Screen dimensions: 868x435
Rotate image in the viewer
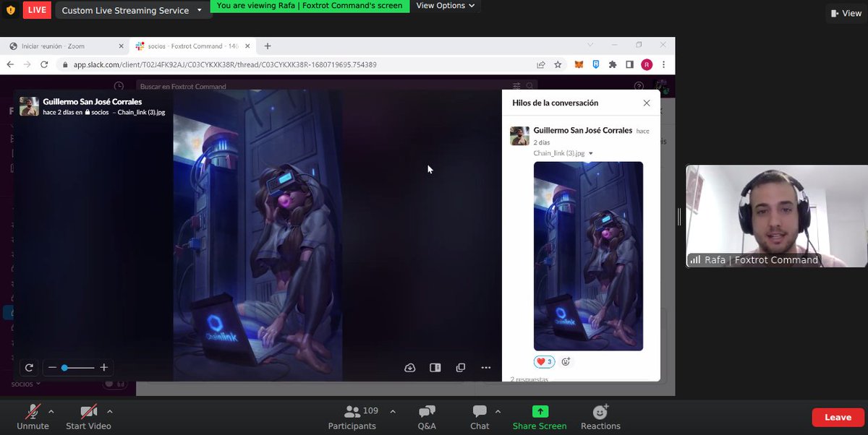coord(29,368)
